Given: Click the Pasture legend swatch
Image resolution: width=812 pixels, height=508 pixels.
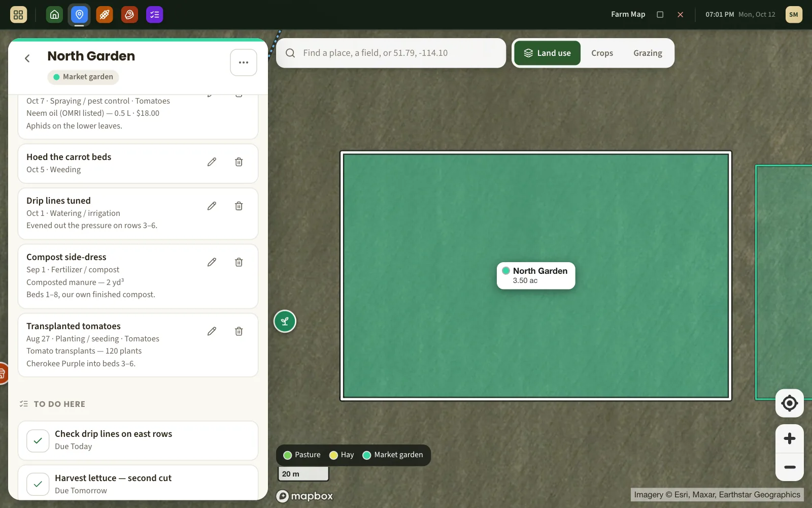Looking at the screenshot, I should point(287,455).
